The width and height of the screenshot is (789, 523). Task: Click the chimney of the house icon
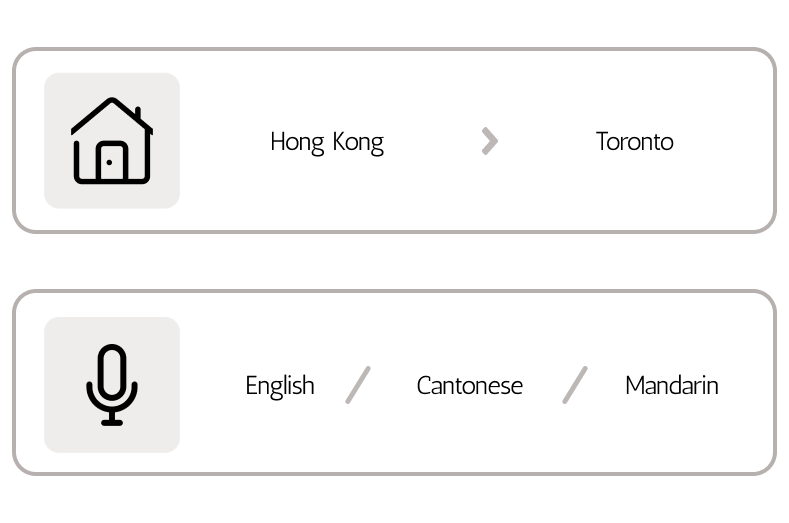coord(137,114)
